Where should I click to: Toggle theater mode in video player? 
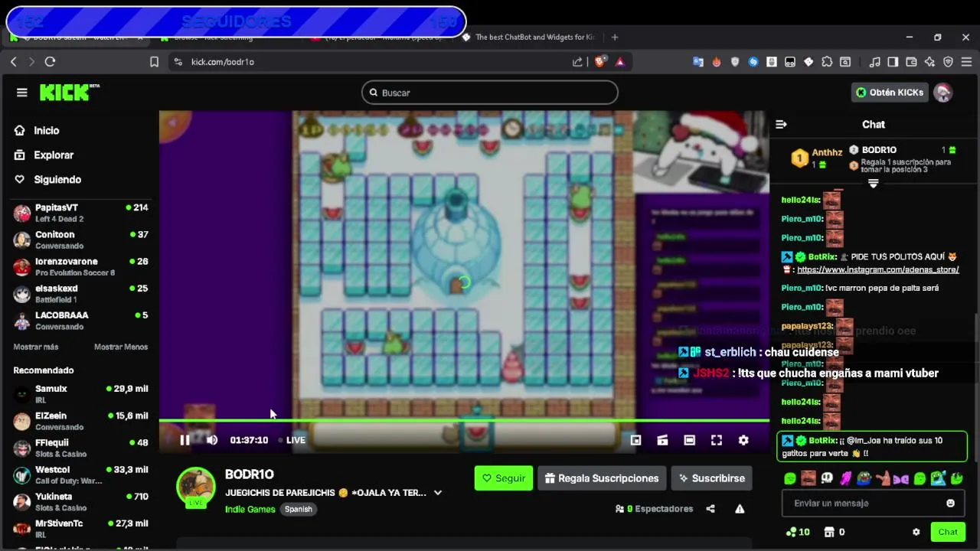pos(689,440)
